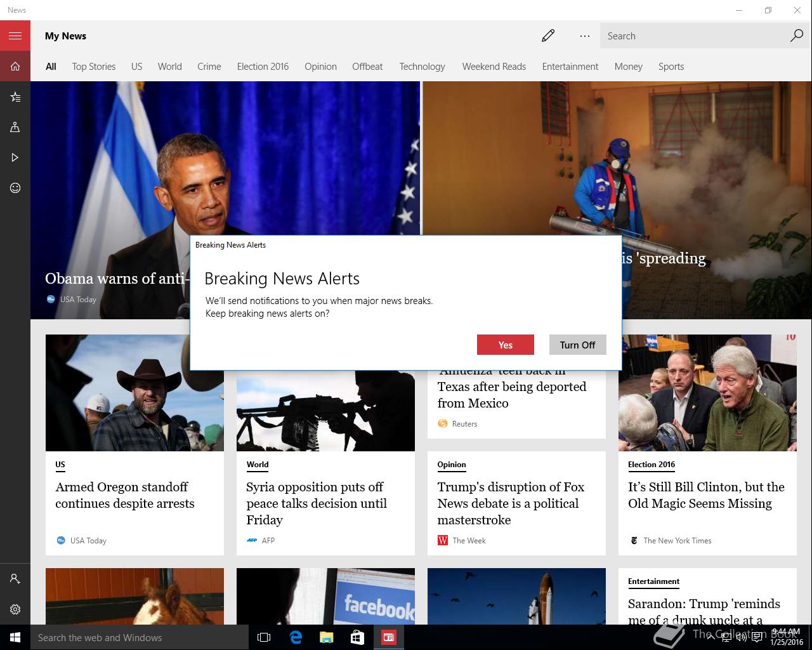Click the pencil edit icon
This screenshot has height=650, width=812.
548,36
